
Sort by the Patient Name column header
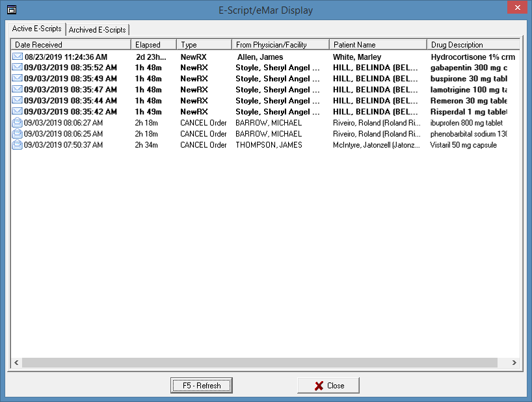377,45
